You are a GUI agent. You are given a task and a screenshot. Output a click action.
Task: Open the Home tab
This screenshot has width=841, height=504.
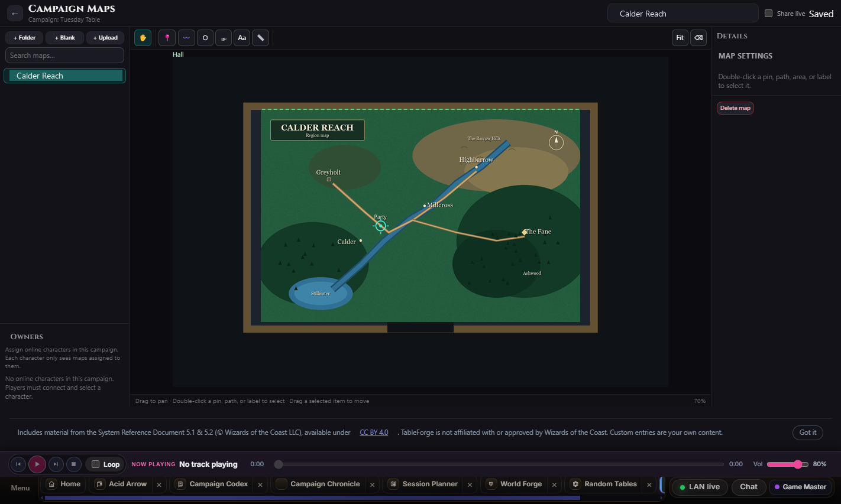[64, 484]
